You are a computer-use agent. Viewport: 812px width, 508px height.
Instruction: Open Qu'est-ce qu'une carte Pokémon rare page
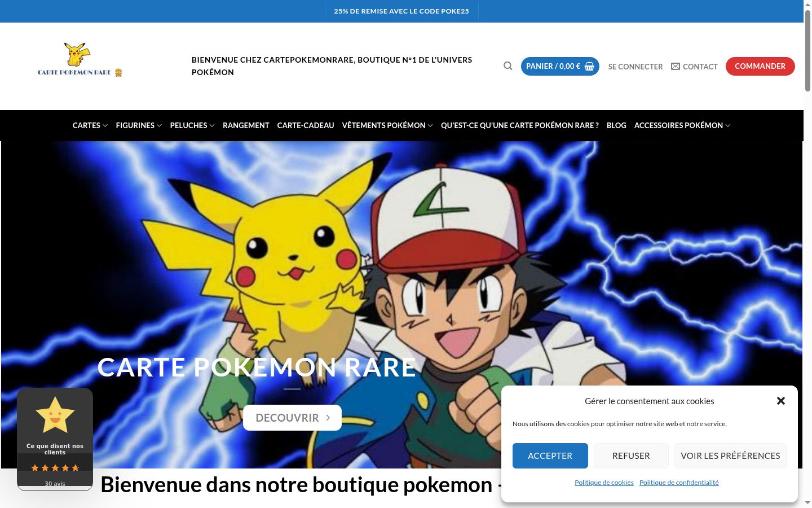point(520,125)
